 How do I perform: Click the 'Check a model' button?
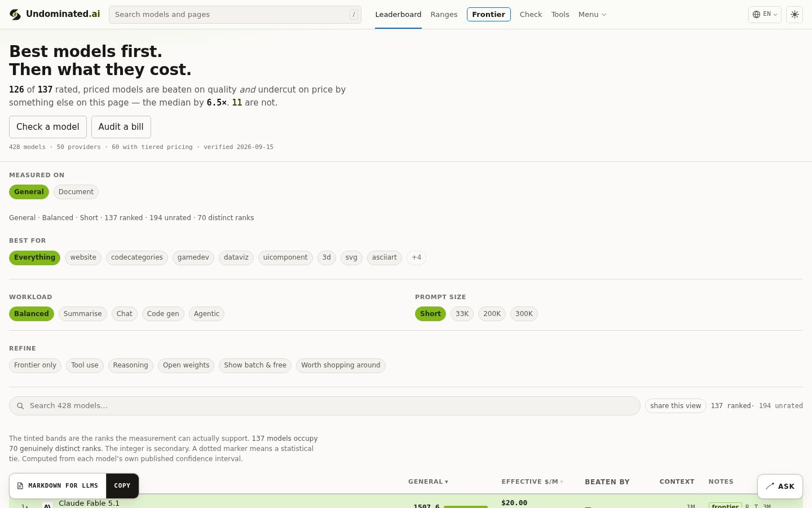coord(48,127)
